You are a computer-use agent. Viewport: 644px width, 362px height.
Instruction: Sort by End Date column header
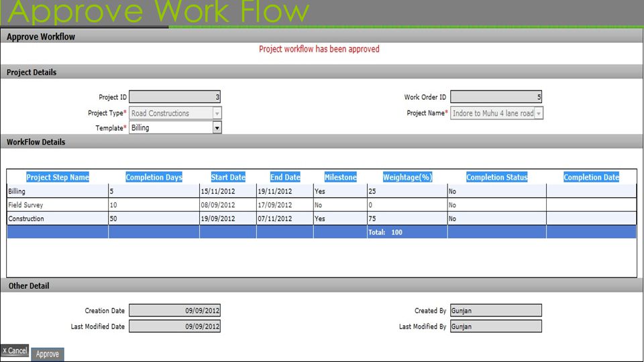click(x=285, y=177)
